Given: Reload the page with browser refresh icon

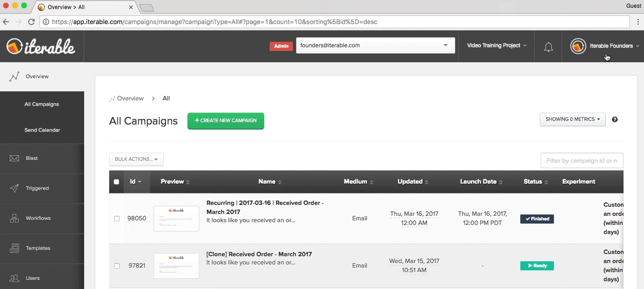Looking at the screenshot, I should click(31, 21).
